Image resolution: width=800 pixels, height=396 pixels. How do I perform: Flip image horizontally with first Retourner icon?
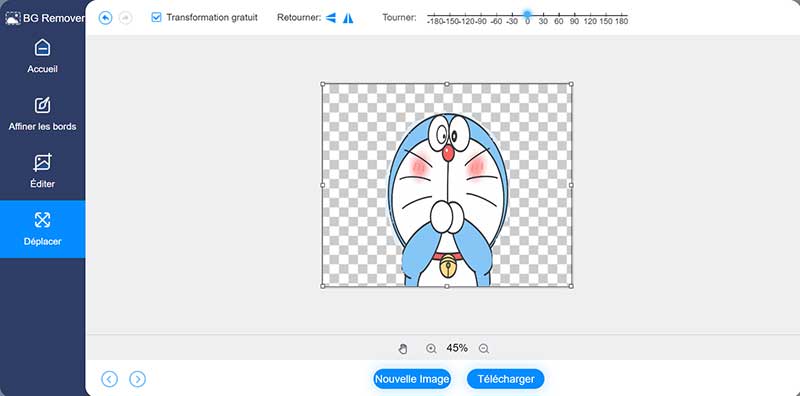(331, 18)
